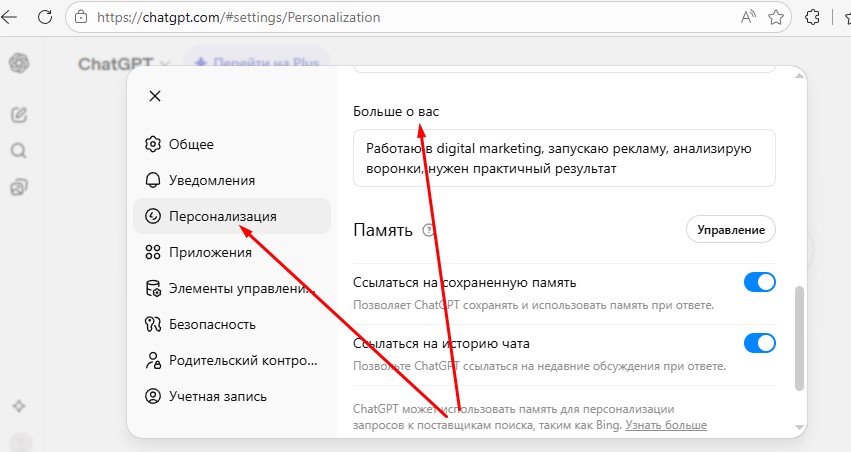Toggle off Ссылаться на историю чата
The width and height of the screenshot is (851, 452).
[759, 343]
